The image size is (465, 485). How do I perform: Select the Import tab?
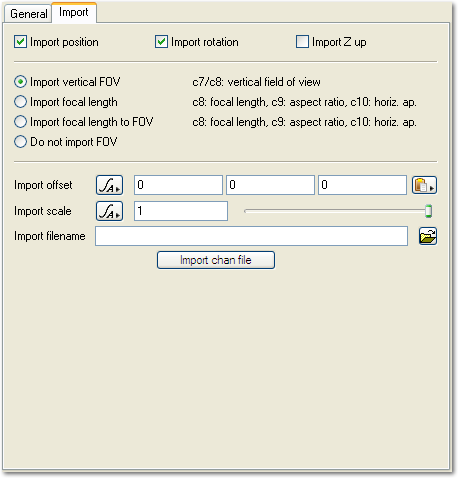(75, 13)
